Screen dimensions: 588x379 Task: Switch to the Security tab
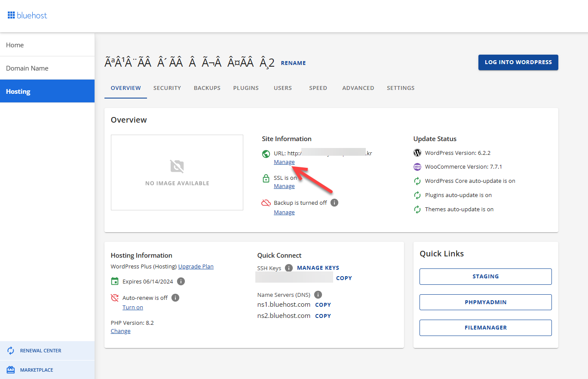point(167,88)
